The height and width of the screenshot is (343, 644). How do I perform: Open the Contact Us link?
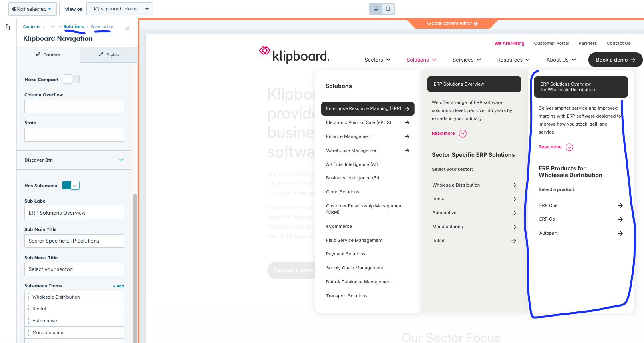(618, 43)
